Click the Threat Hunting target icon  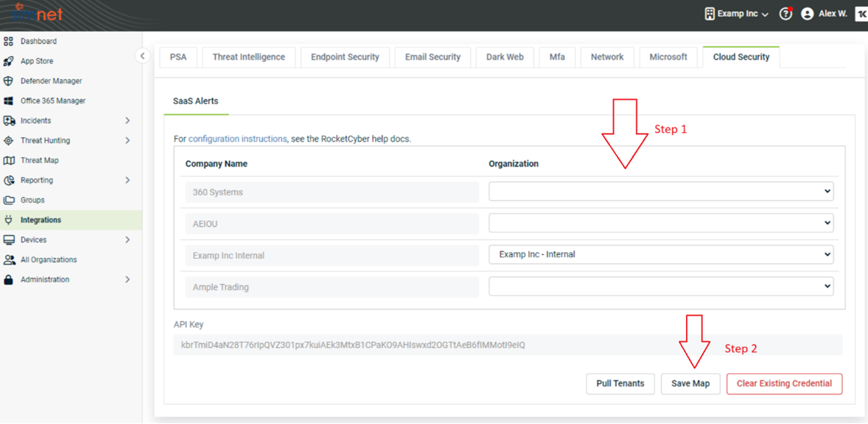pyautogui.click(x=8, y=140)
